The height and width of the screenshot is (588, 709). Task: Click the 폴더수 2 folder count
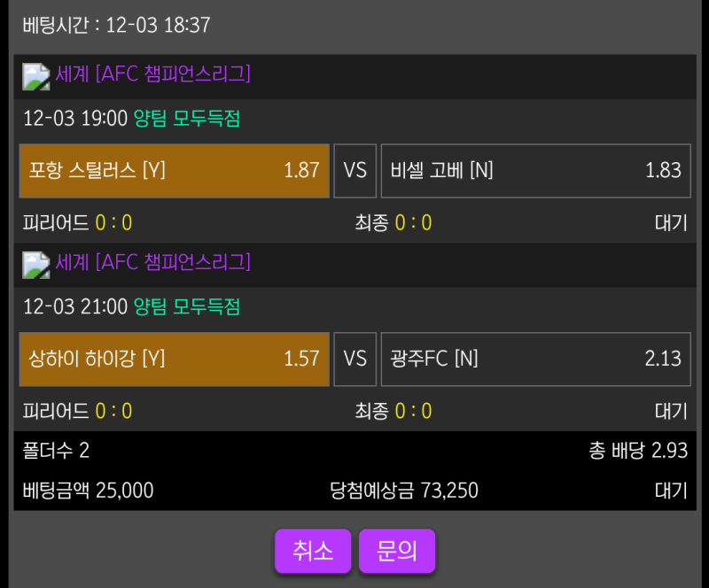click(56, 451)
